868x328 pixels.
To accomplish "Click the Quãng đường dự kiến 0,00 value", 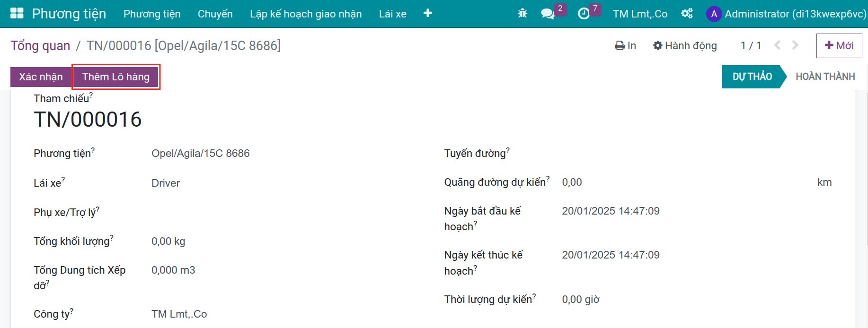I will tap(572, 182).
